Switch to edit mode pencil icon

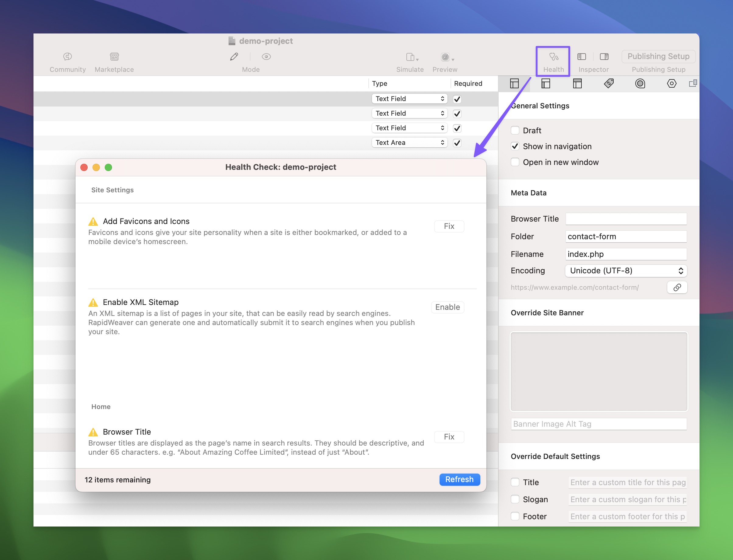(234, 57)
